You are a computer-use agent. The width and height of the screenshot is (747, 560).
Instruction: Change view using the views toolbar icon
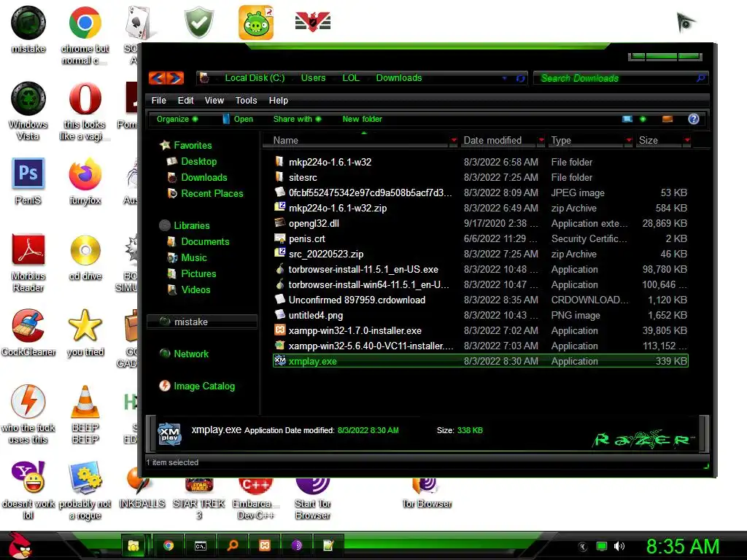[x=627, y=119]
